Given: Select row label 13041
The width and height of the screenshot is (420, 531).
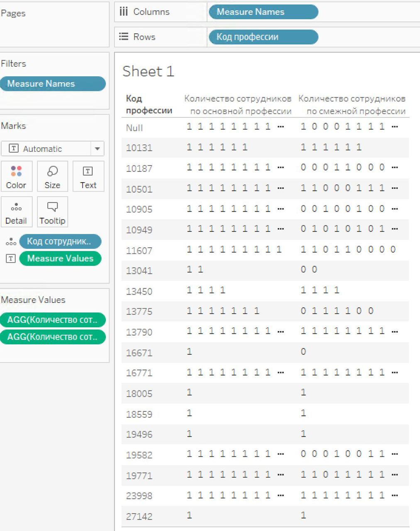Looking at the screenshot, I should pyautogui.click(x=139, y=270).
